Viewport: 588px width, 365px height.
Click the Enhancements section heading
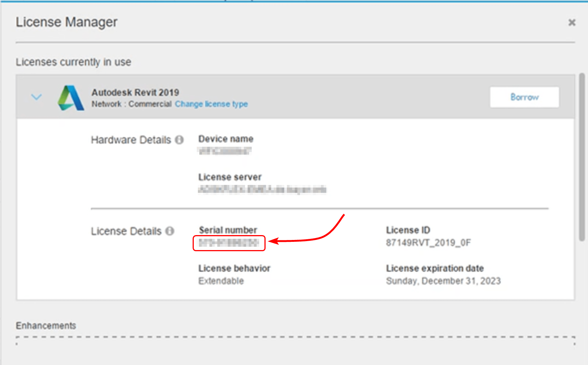tap(46, 326)
